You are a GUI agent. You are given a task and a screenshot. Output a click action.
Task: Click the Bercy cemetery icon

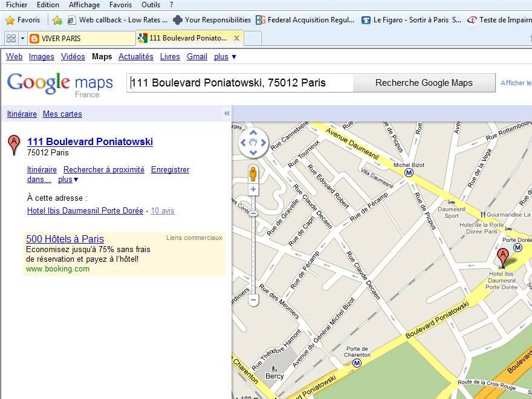274,368
